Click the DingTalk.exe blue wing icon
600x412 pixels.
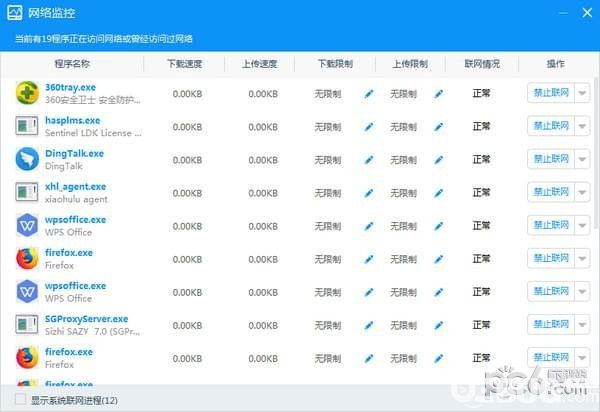point(27,159)
